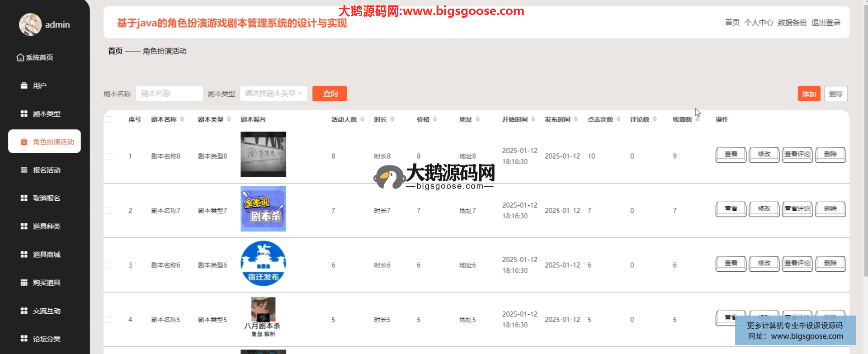Click the grid icon beside 交流互动
This screenshot has width=868, height=354.
point(24,311)
